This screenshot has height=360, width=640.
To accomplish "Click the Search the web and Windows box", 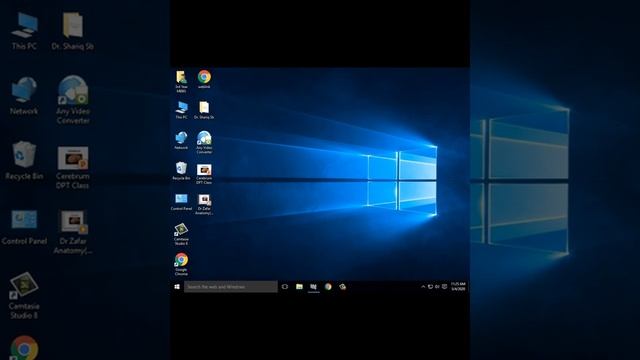I will click(x=231, y=287).
